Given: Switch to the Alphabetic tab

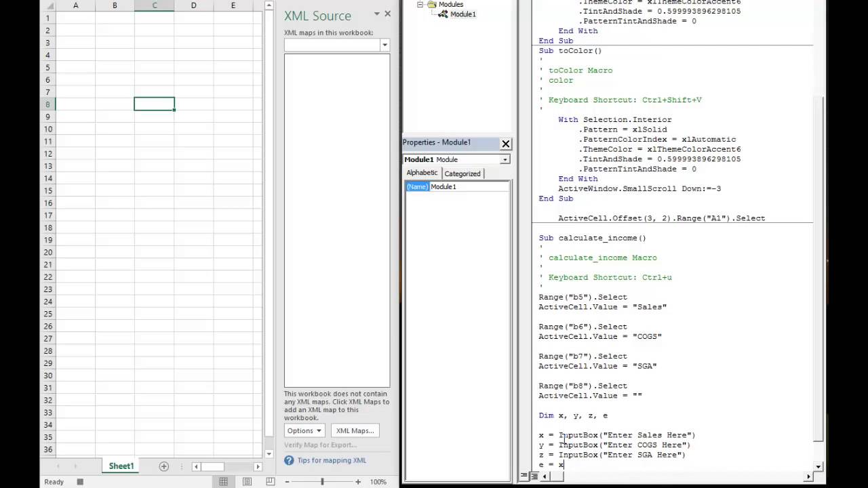Looking at the screenshot, I should click(422, 173).
